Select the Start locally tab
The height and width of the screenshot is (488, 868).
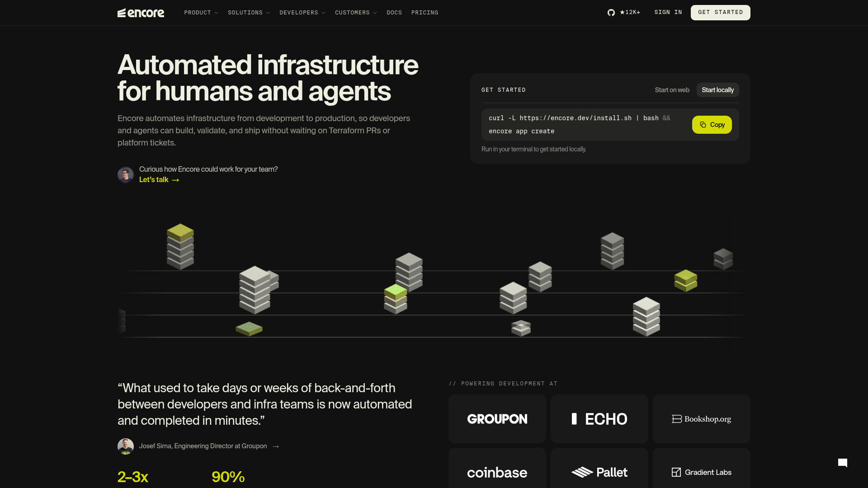(717, 90)
